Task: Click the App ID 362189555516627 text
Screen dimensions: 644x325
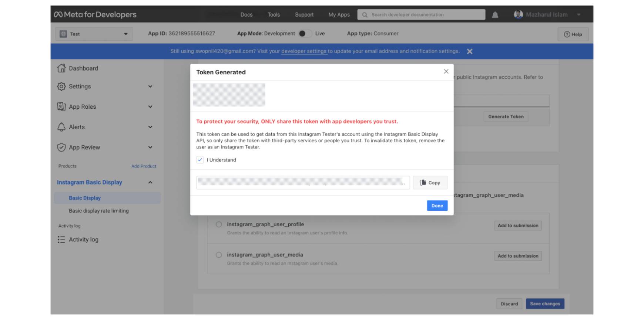Action: [181, 33]
